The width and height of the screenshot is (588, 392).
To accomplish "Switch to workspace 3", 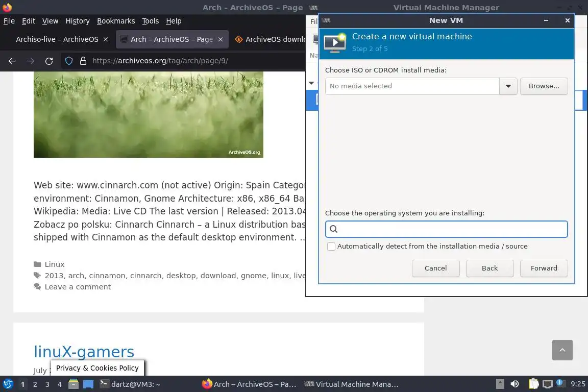I will point(47,384).
